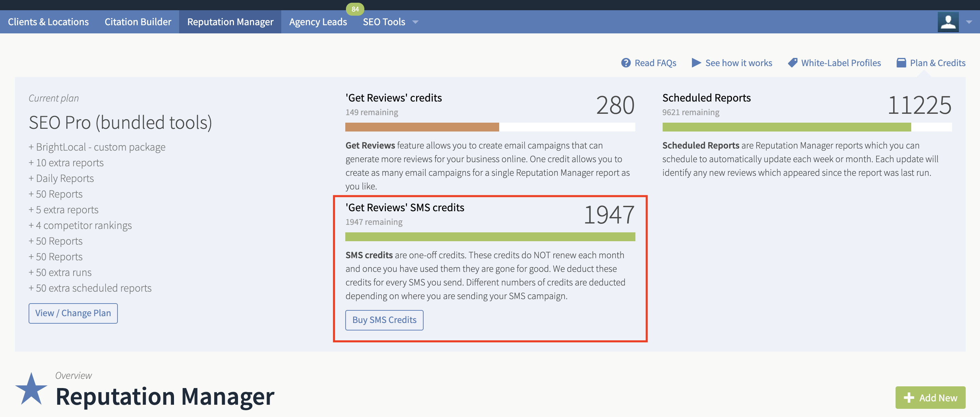
Task: Click the Reputation Manager star icon
Action: click(x=31, y=389)
